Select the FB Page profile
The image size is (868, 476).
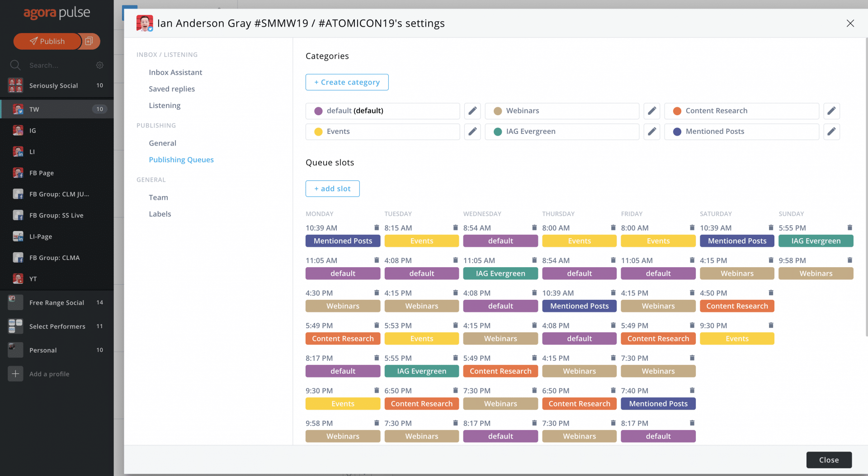click(57, 173)
